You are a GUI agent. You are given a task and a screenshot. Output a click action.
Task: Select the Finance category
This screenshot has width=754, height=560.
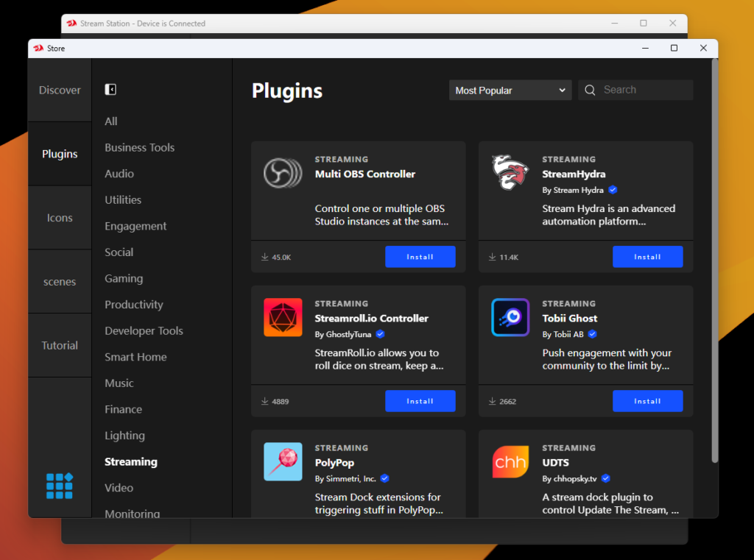[124, 409]
